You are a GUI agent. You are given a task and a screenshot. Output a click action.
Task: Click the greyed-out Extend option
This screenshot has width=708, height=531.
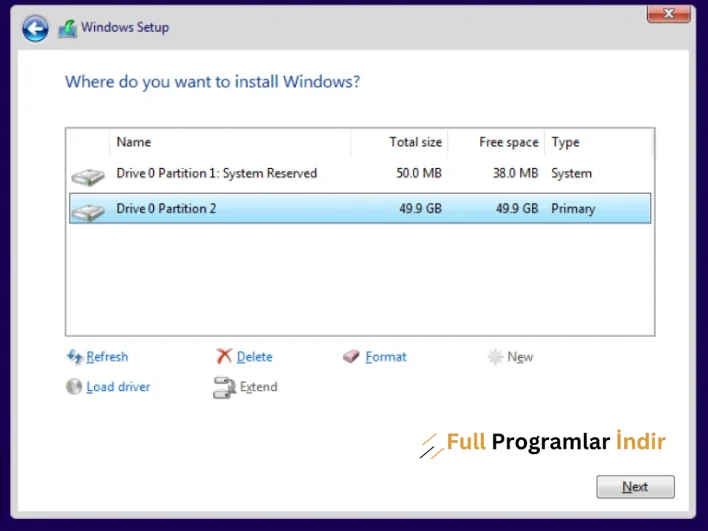(258, 387)
